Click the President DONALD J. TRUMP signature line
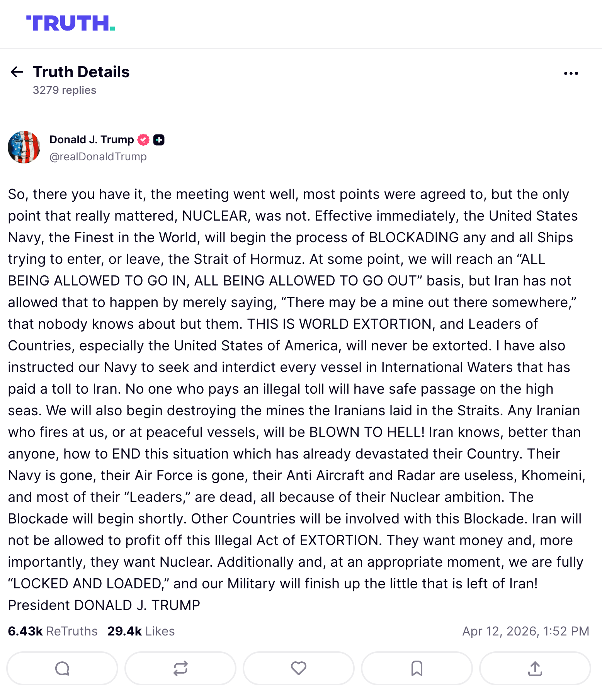This screenshot has width=602, height=700. pyautogui.click(x=104, y=605)
